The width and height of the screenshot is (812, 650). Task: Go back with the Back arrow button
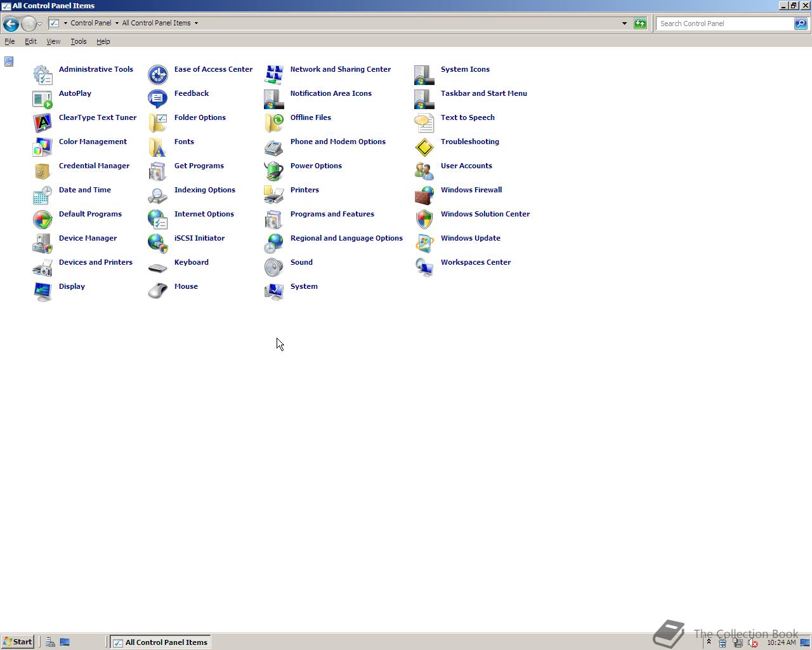[11, 24]
